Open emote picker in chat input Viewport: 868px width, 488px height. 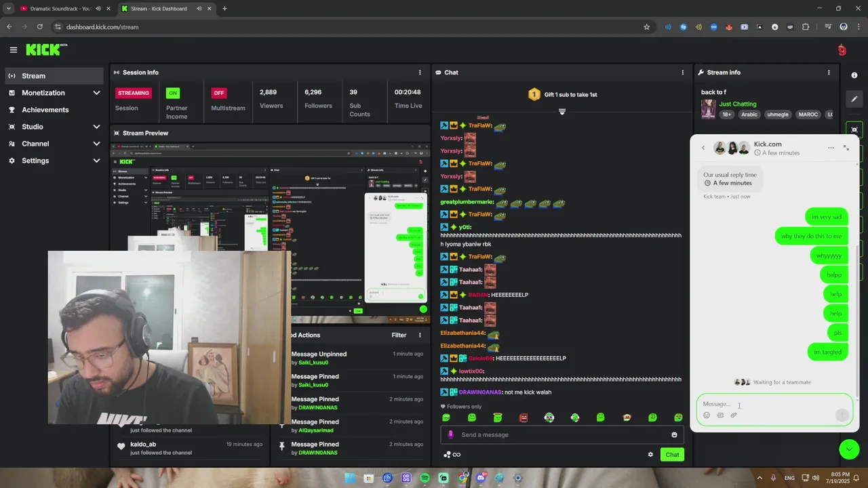coord(674,435)
